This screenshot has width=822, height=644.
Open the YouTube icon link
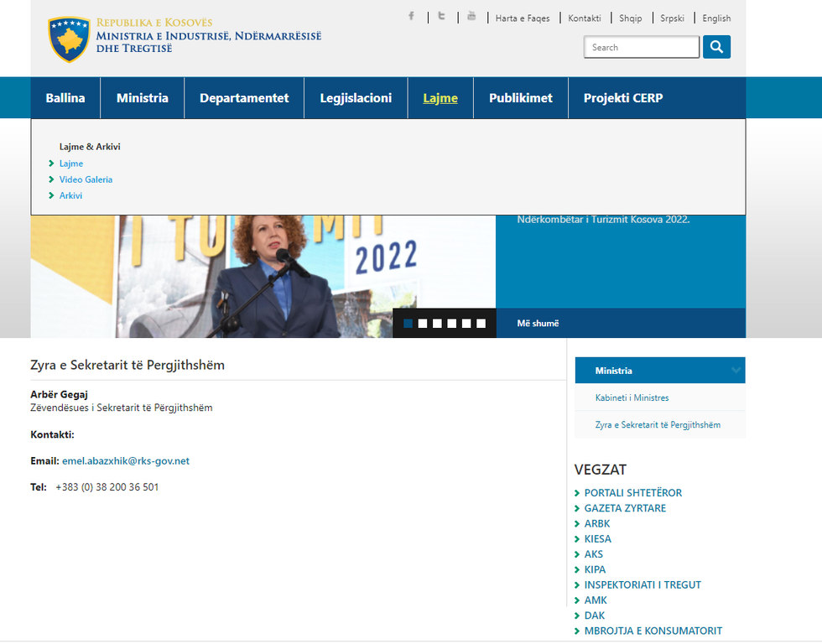(471, 17)
